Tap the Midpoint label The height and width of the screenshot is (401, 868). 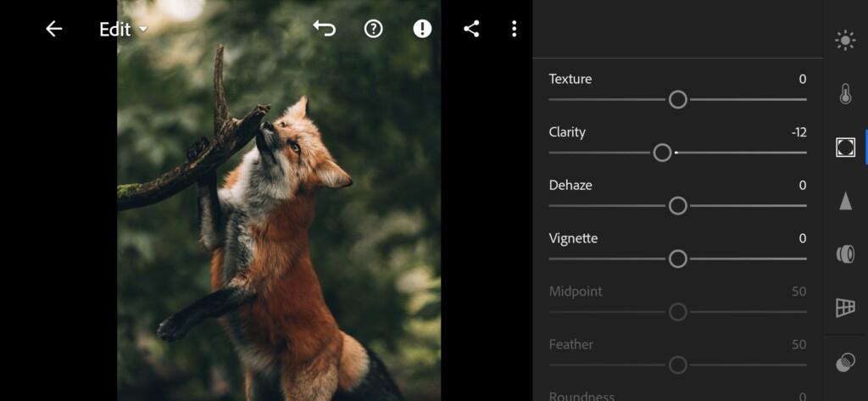tap(576, 292)
